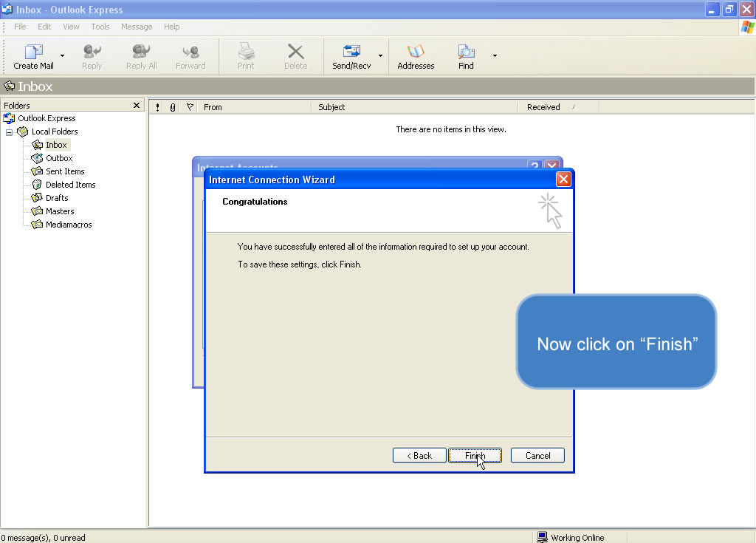
Task: Open the Masters folder
Action: [x=59, y=211]
